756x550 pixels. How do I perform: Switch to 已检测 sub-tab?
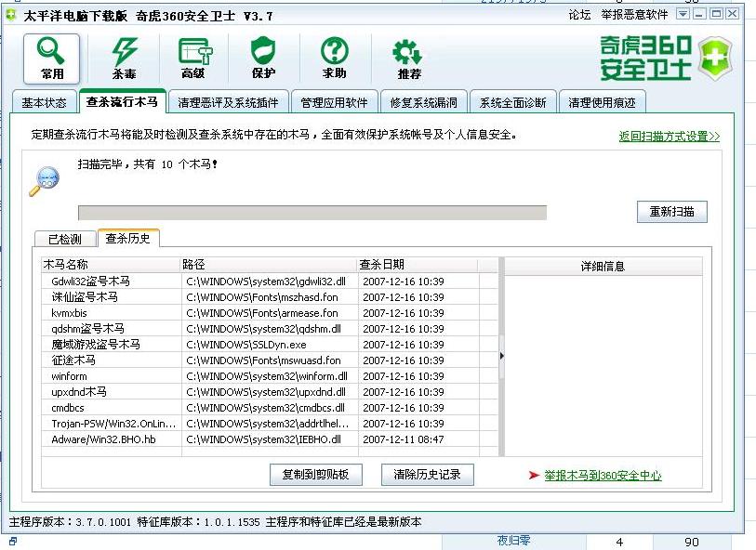(x=64, y=239)
